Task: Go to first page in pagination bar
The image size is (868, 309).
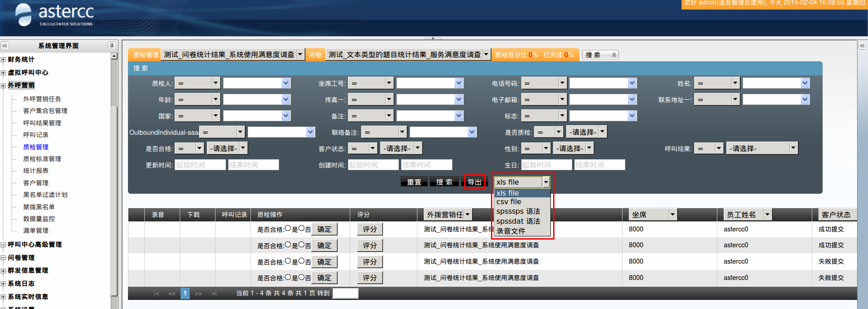Action: [x=157, y=294]
